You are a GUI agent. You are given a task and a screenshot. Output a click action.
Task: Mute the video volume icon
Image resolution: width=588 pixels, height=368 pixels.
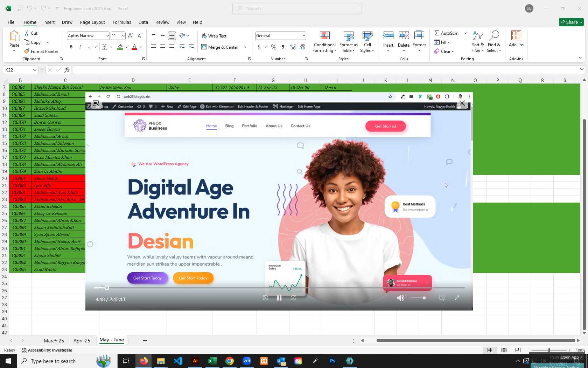pyautogui.click(x=401, y=298)
